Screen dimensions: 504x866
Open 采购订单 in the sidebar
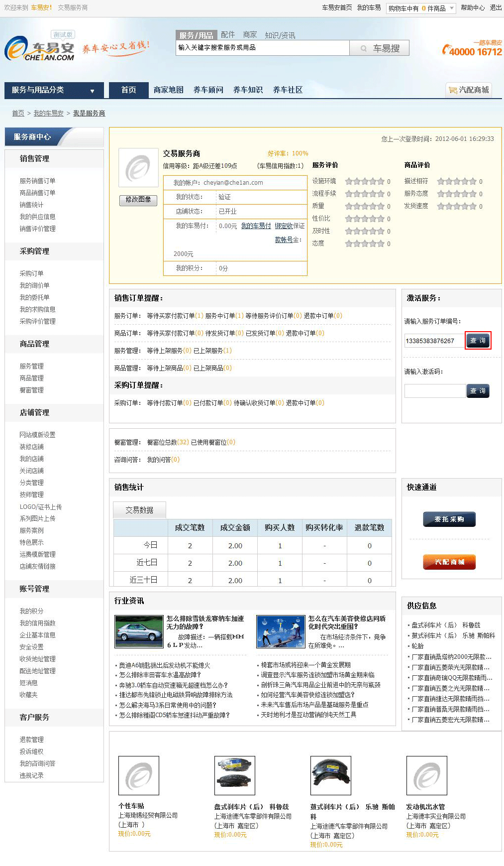pyautogui.click(x=31, y=273)
